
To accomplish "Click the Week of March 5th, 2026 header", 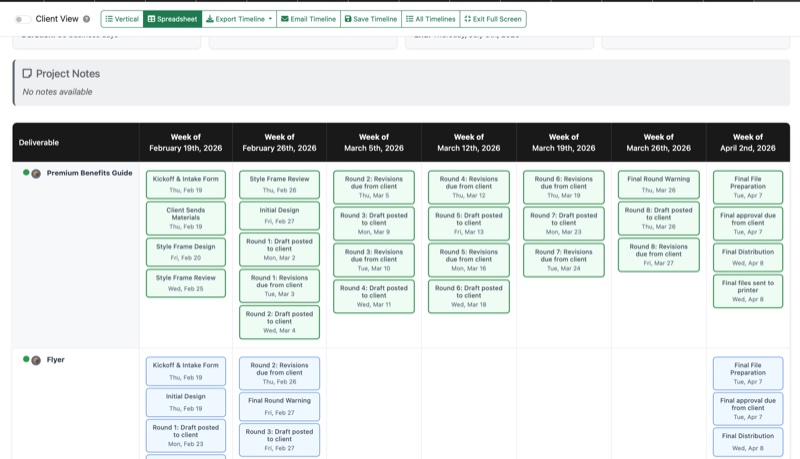I will (x=374, y=142).
